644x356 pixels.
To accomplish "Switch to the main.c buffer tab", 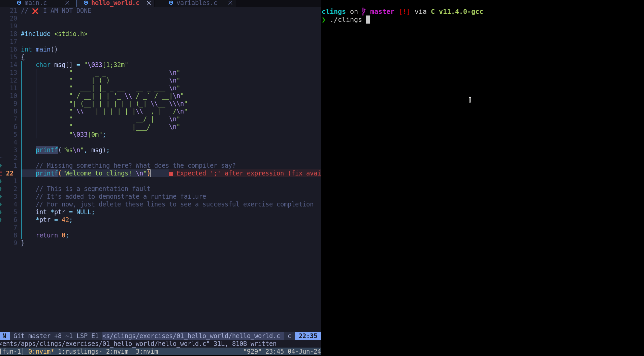I will coord(35,3).
